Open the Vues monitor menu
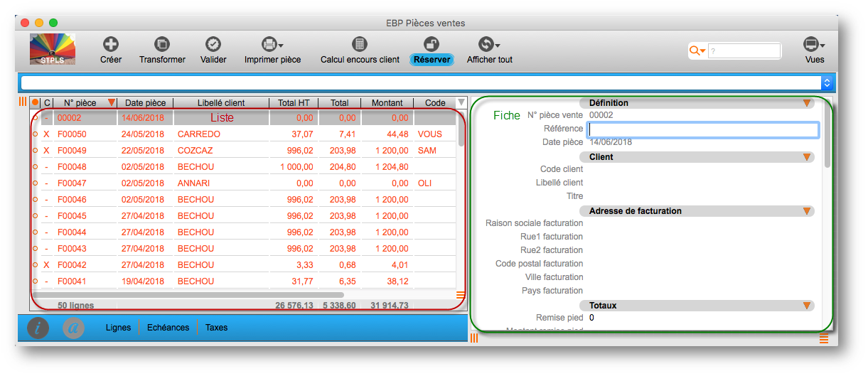This screenshot has height=376, width=868. click(813, 44)
